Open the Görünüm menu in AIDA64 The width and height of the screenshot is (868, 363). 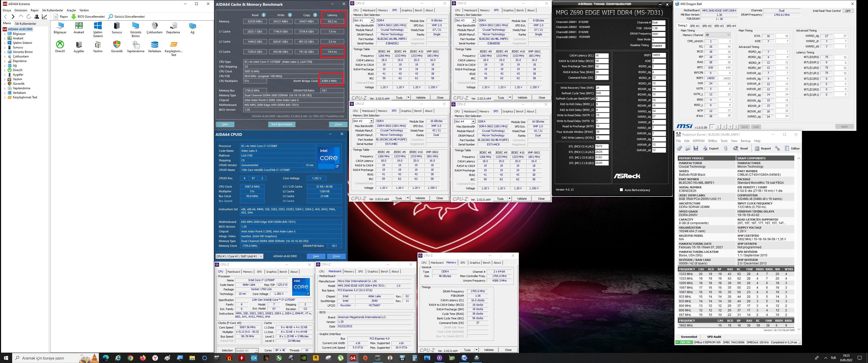(20, 10)
